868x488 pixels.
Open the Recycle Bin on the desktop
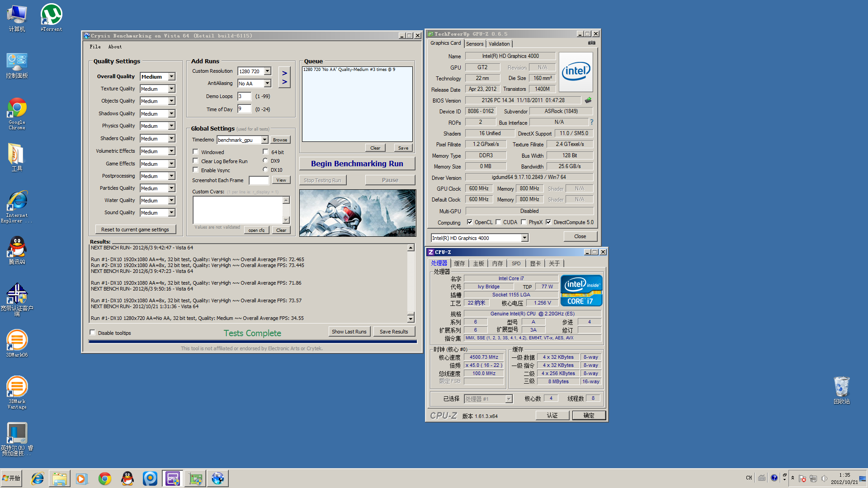[841, 390]
